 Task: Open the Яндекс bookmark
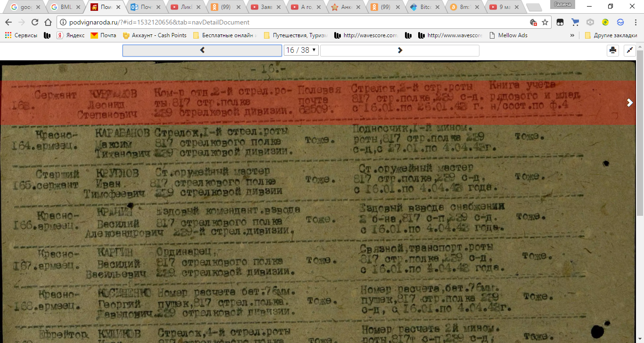click(x=71, y=35)
